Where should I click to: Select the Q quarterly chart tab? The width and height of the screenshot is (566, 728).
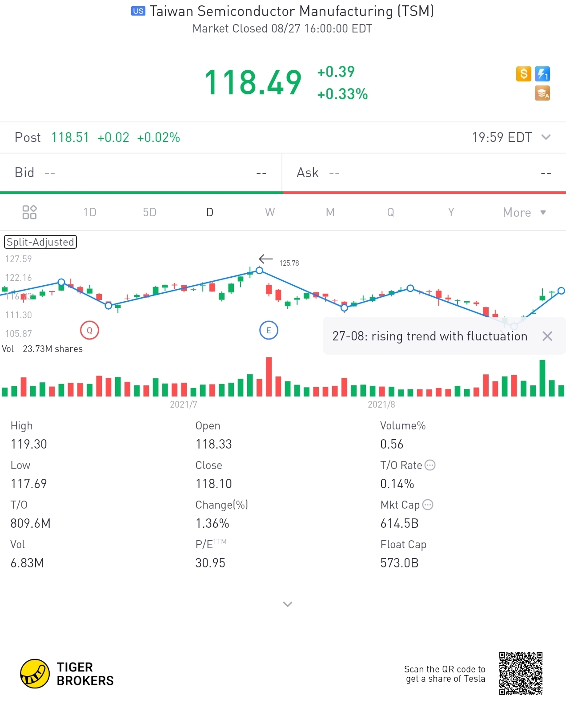(390, 212)
